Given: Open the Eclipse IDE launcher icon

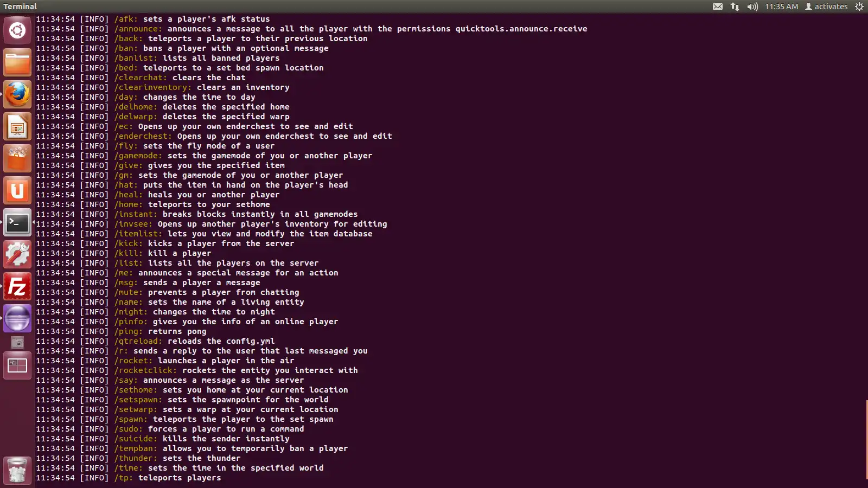Looking at the screenshot, I should (x=17, y=318).
